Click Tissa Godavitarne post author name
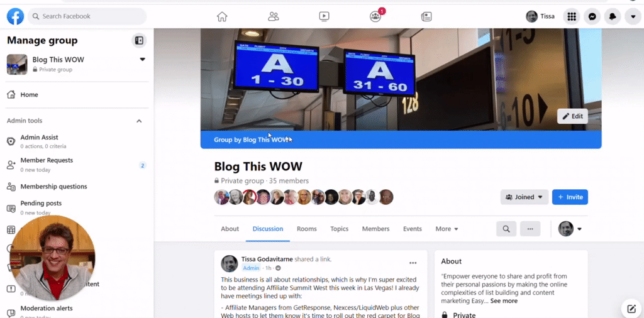Screen dimensions: 644x318 pyautogui.click(x=267, y=260)
